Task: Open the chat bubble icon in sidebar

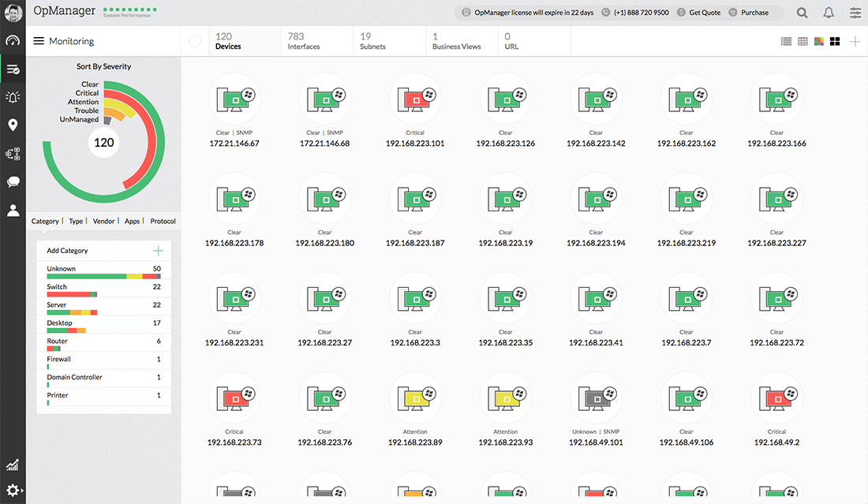Action: [13, 182]
